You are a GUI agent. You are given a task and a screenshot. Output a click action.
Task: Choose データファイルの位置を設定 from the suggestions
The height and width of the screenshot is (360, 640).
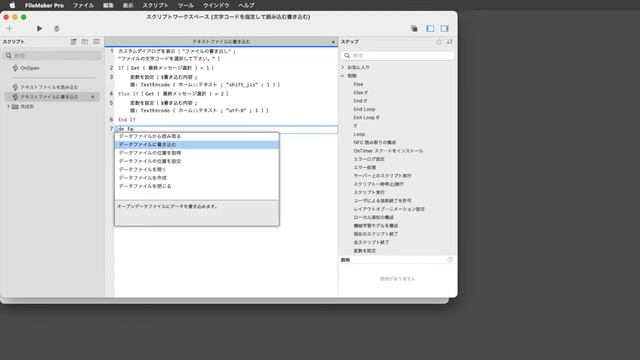coord(197,161)
